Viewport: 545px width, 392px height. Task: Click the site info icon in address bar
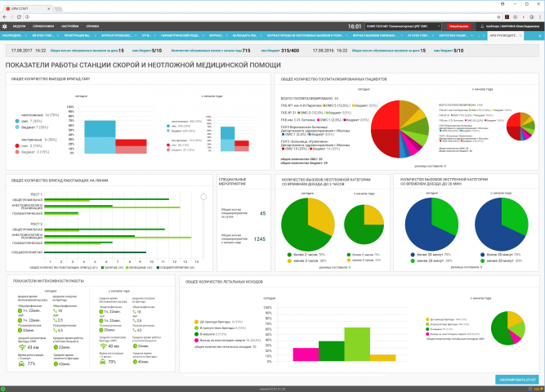pyautogui.click(x=27, y=16)
